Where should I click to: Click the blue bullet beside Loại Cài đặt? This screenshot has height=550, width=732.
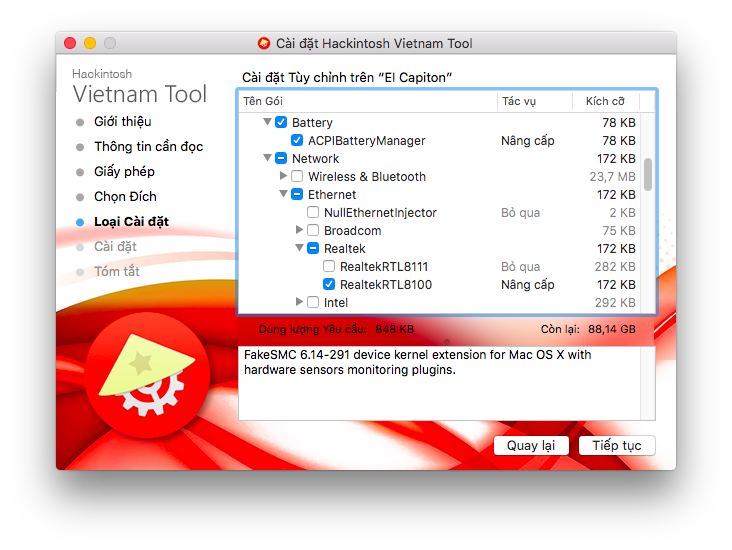click(x=80, y=222)
